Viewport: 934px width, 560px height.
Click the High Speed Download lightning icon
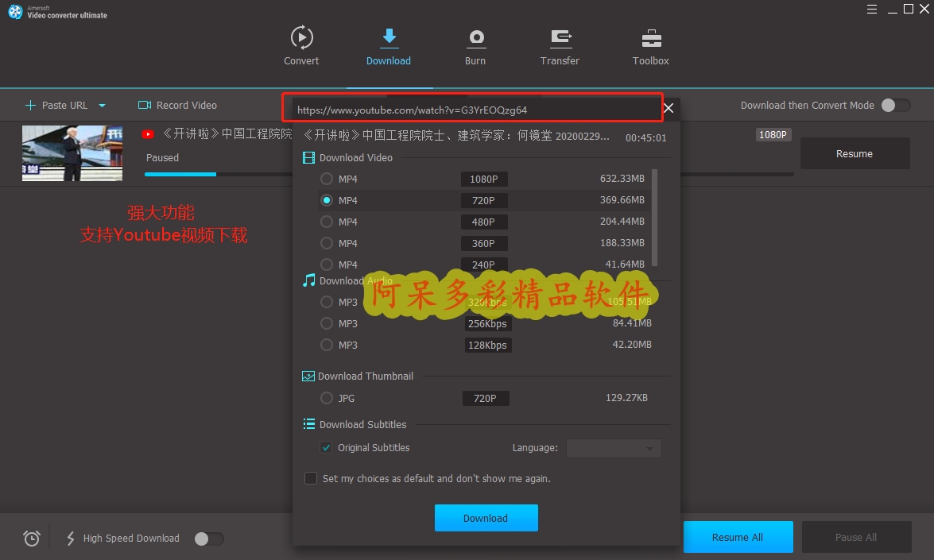point(70,538)
